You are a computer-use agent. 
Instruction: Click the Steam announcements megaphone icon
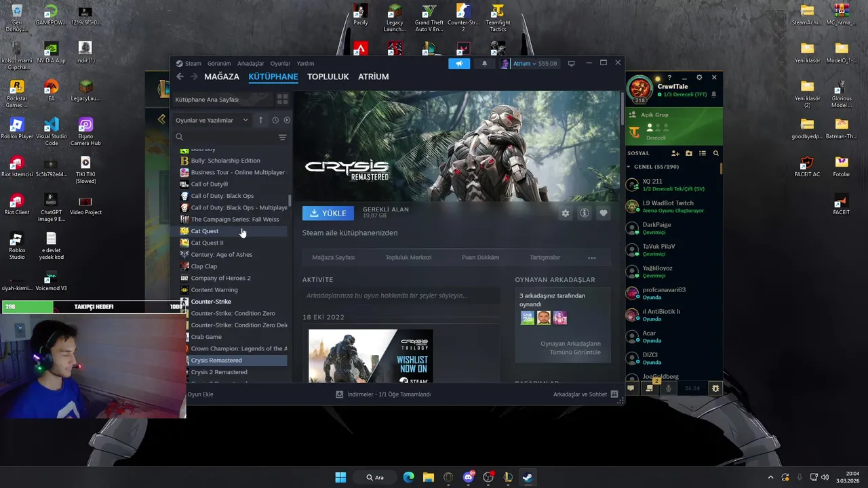click(459, 64)
